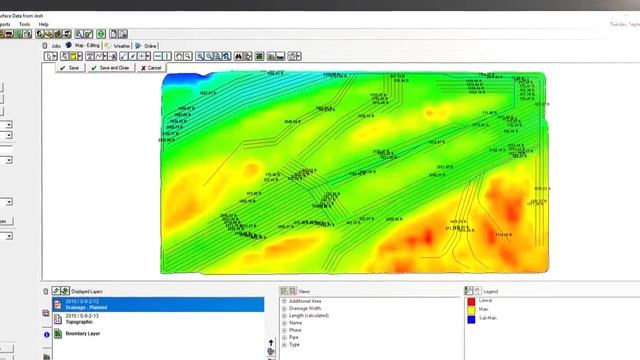Click Save and Close
The height and width of the screenshot is (360, 640).
tap(111, 68)
